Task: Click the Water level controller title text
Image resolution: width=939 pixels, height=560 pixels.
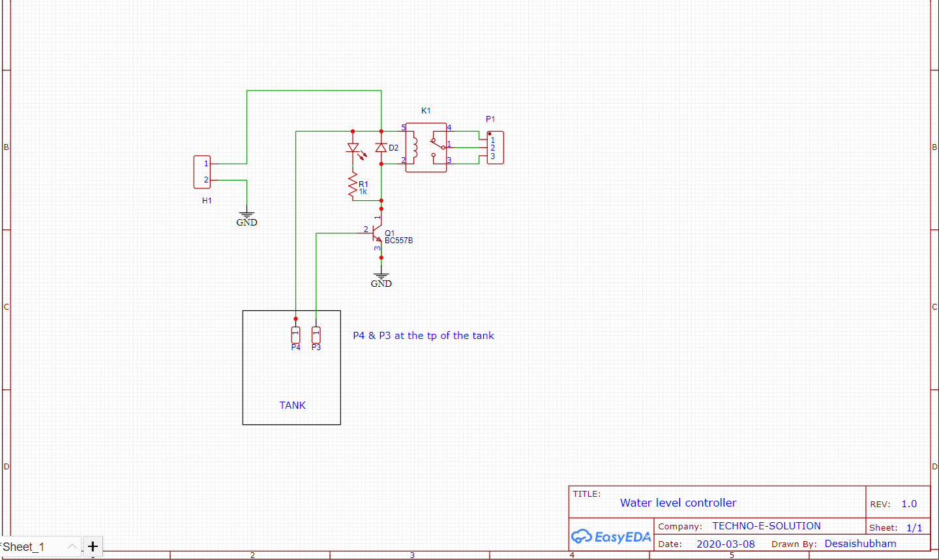Action: click(678, 503)
